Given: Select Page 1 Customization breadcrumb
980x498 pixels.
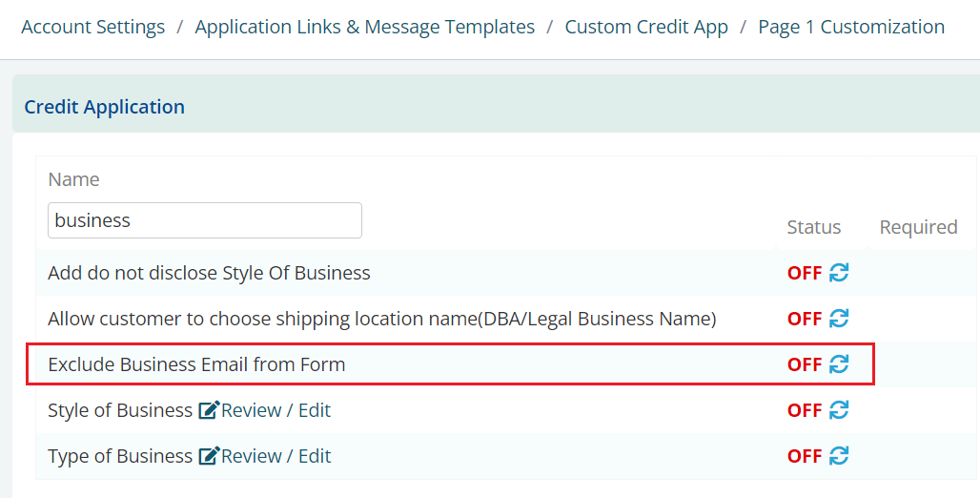Looking at the screenshot, I should [x=851, y=27].
